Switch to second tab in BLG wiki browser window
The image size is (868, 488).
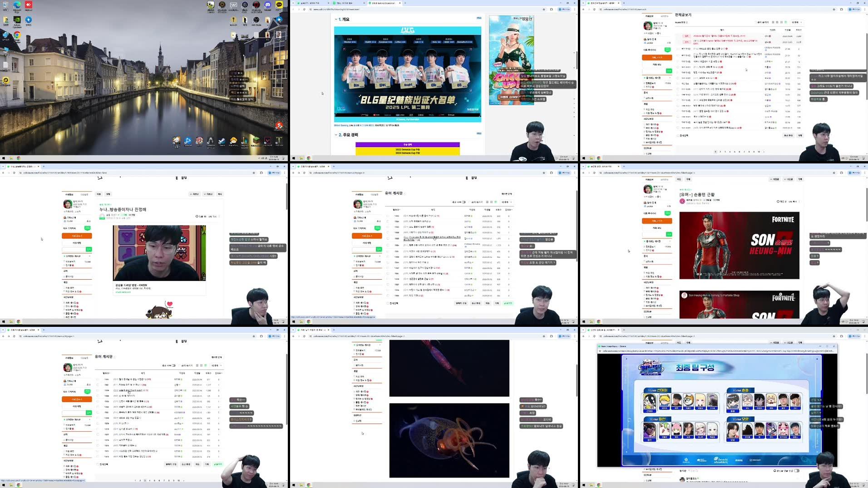point(349,3)
